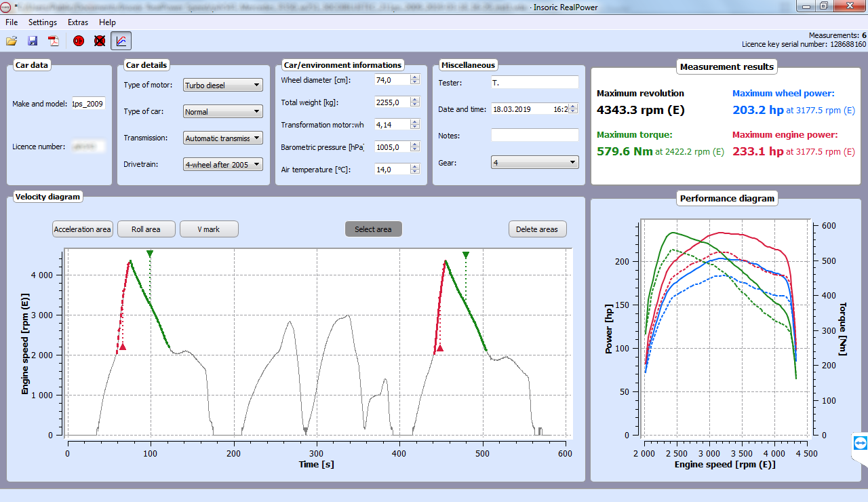Click the Make and model input field
Screen dimensions: 868x502
pyautogui.click(x=88, y=104)
